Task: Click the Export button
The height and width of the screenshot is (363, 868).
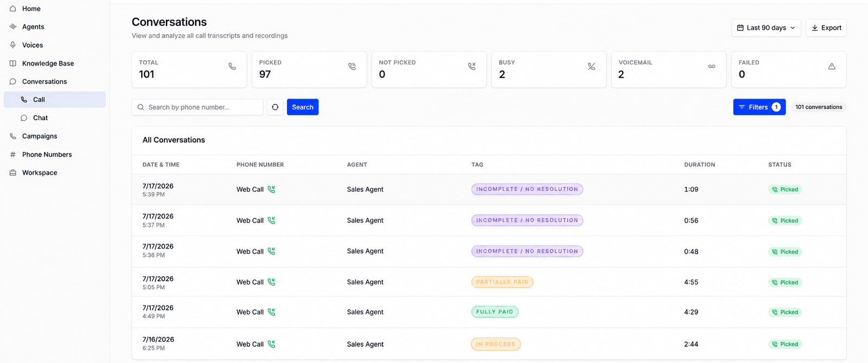Action: [x=826, y=28]
